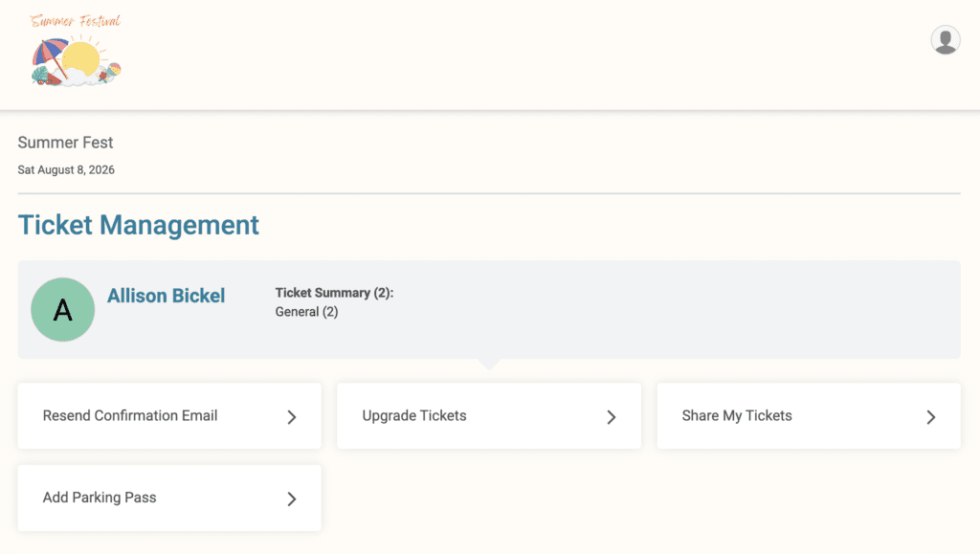Screen dimensions: 980x554
Task: Click the chevron arrow beside Share My Tickets
Action: (930, 417)
